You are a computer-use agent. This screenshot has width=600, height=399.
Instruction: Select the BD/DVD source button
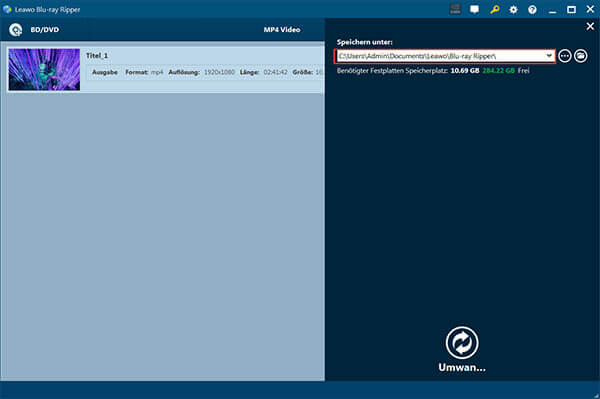coord(44,29)
